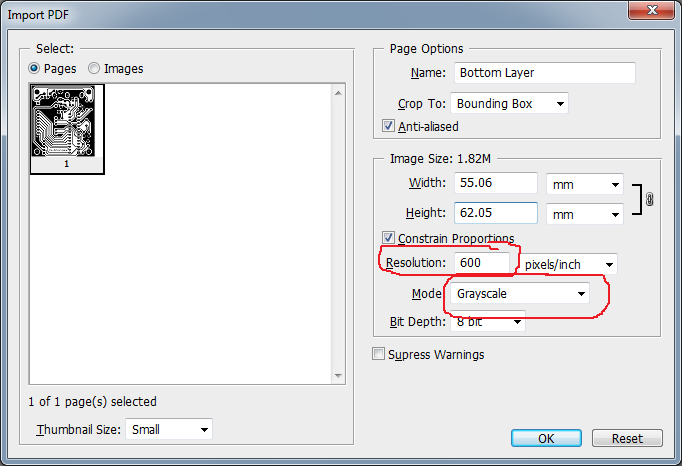Viewport: 682px width, 466px height.
Task: Click the page list scroll down arrow
Action: click(338, 375)
